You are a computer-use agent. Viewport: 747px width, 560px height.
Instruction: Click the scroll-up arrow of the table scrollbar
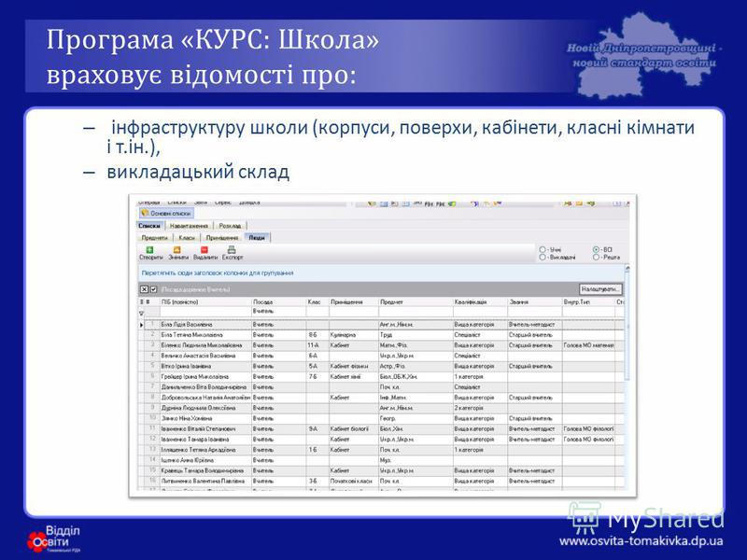pyautogui.click(x=627, y=269)
